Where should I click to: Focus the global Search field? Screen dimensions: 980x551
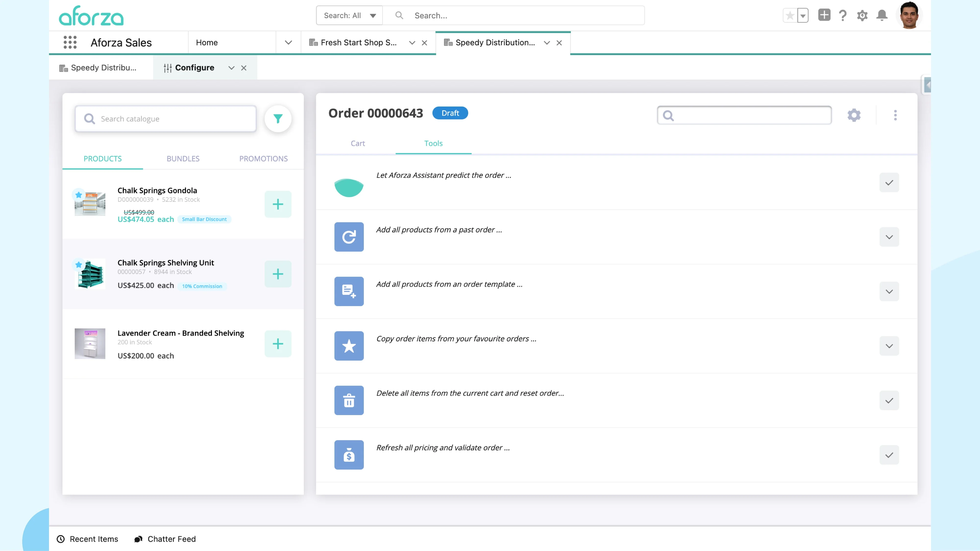pos(514,16)
